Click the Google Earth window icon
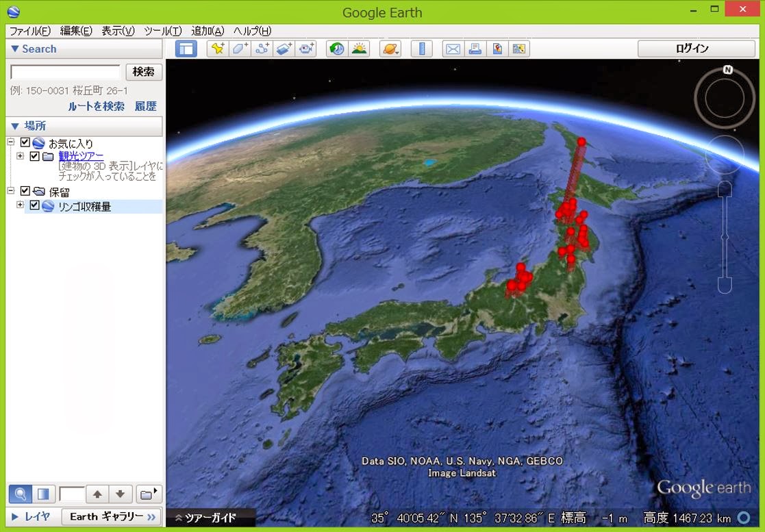Viewport: 765px width, 532px height. coord(14,12)
